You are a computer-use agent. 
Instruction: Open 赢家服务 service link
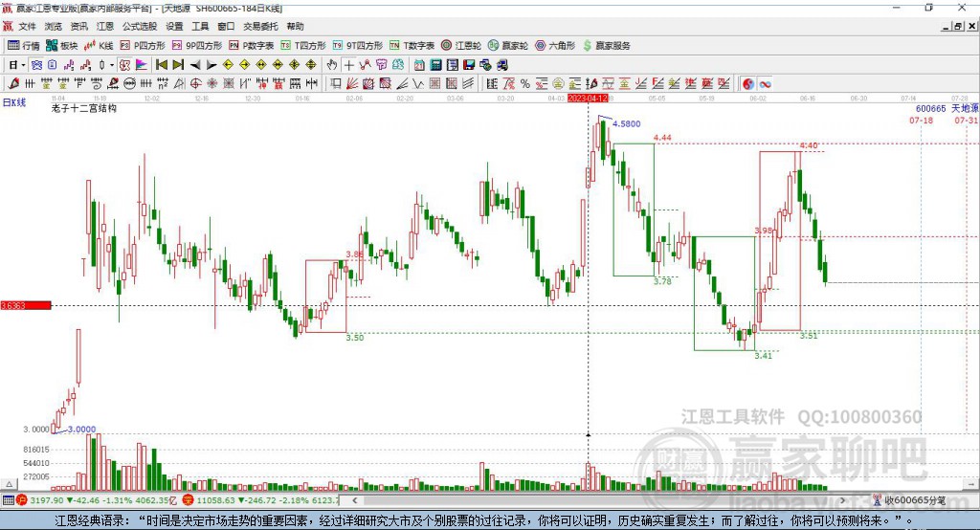tap(606, 46)
